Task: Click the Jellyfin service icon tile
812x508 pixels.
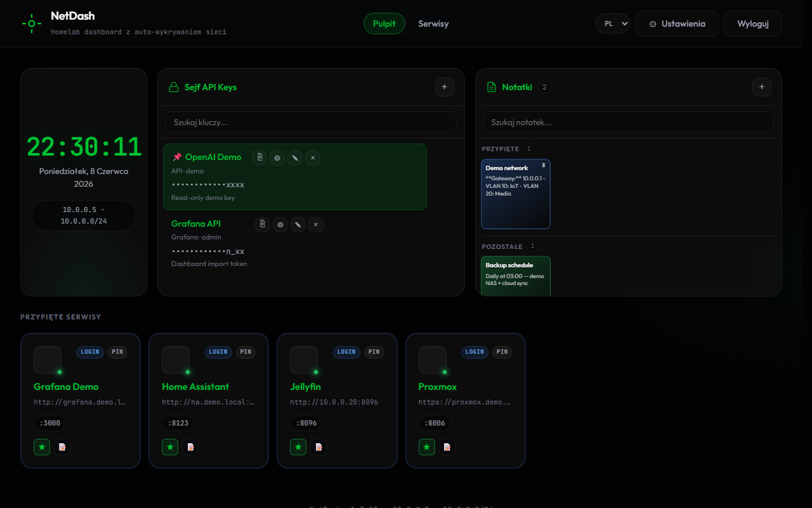Action: (x=304, y=360)
